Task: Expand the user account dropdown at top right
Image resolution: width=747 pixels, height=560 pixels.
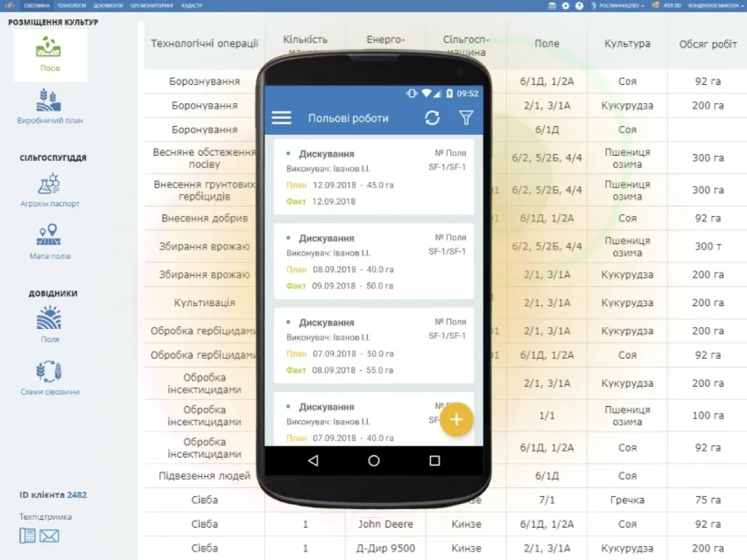Action: (714, 5)
